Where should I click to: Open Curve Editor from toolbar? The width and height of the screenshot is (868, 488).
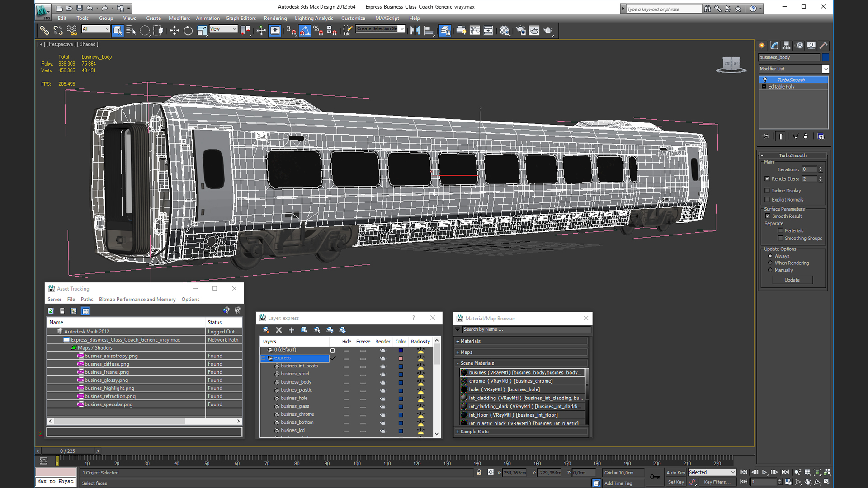point(475,30)
